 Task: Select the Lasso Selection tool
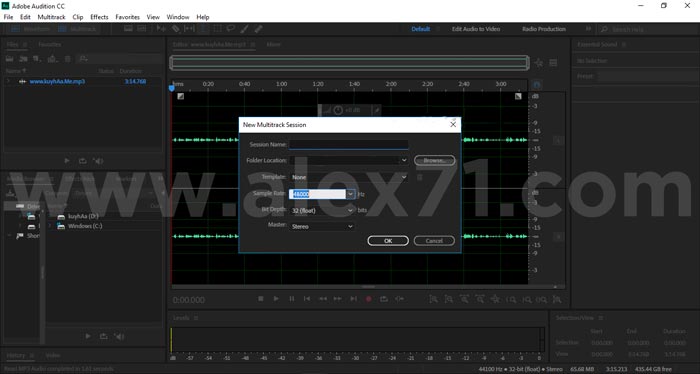click(230, 29)
